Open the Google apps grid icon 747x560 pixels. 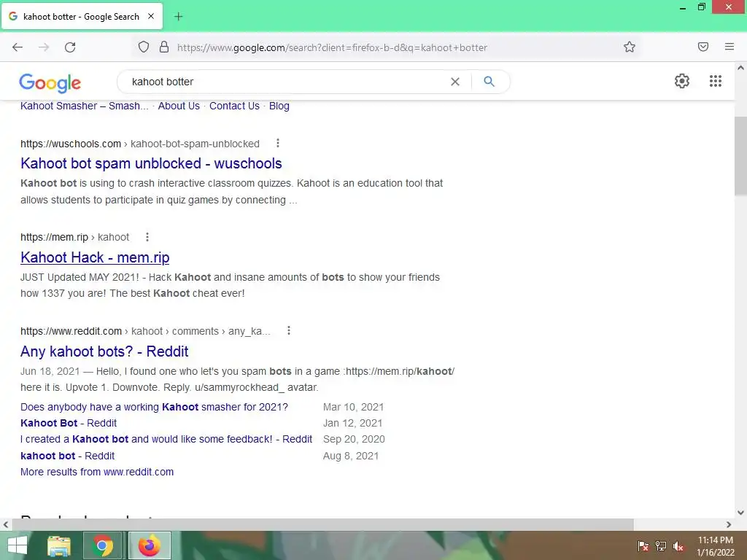coord(715,81)
